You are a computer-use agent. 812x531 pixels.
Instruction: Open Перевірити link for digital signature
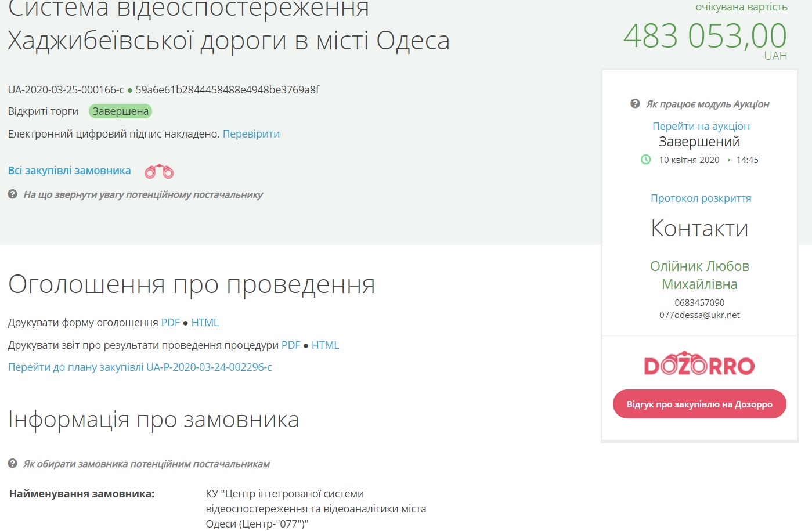(251, 134)
